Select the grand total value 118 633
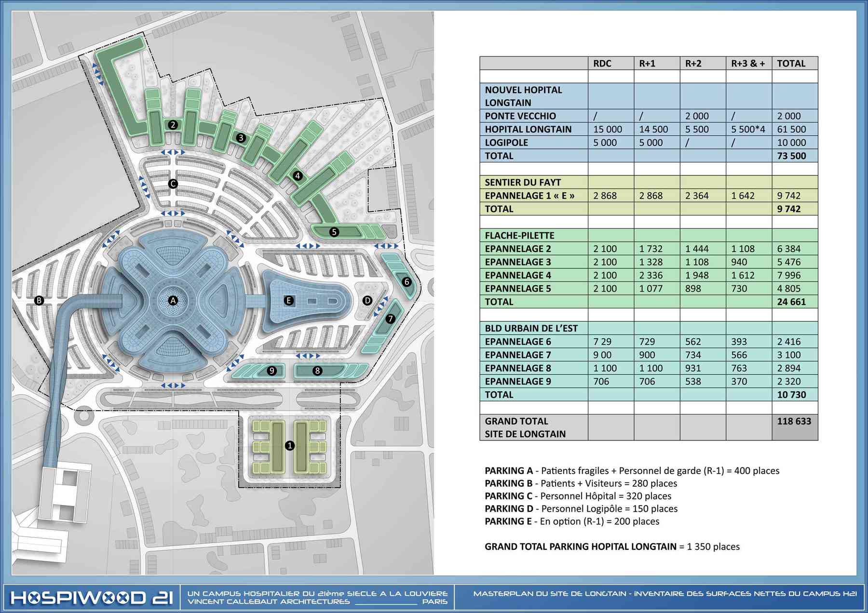Image resolution: width=868 pixels, height=613 pixels. pos(794,421)
